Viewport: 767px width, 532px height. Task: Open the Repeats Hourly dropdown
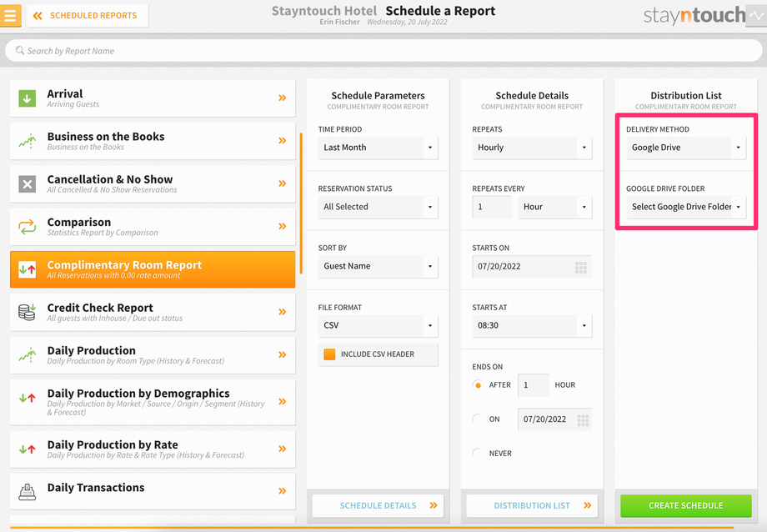click(x=532, y=148)
